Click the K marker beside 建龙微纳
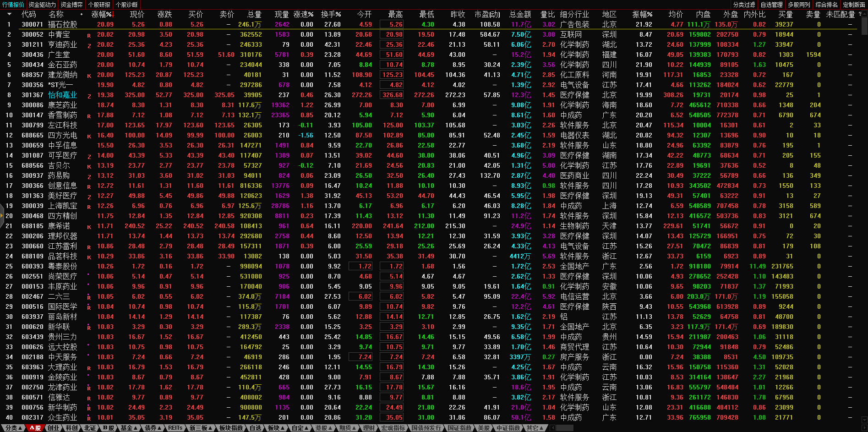 89,76
